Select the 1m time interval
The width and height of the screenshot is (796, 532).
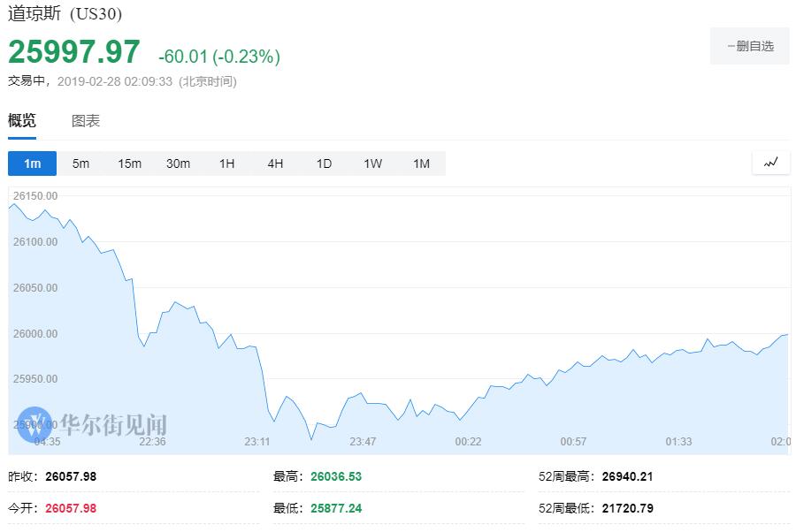[x=32, y=163]
